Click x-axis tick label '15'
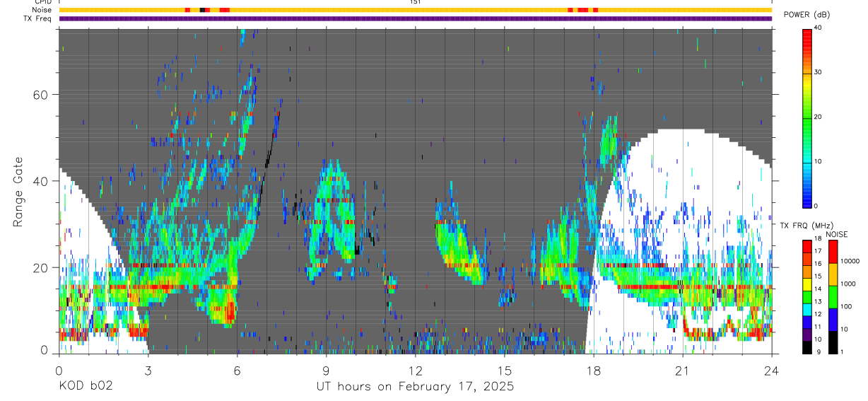This screenshot has height=401, width=868. point(505,371)
